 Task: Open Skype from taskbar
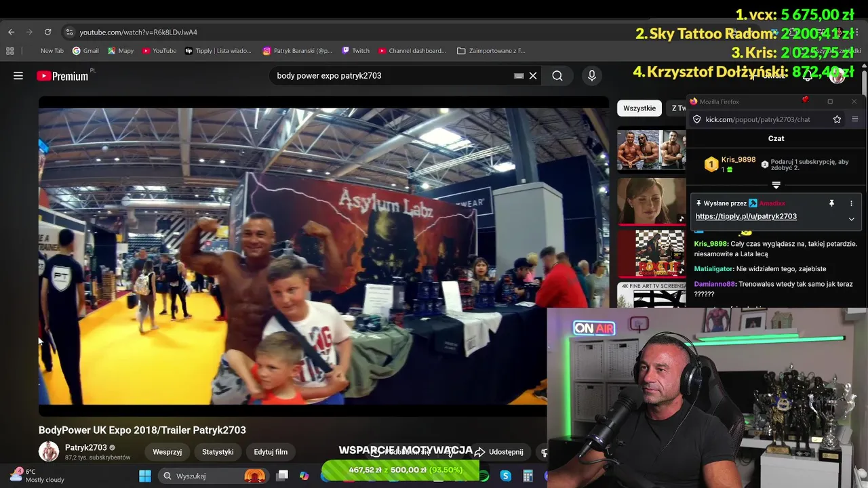click(x=505, y=476)
